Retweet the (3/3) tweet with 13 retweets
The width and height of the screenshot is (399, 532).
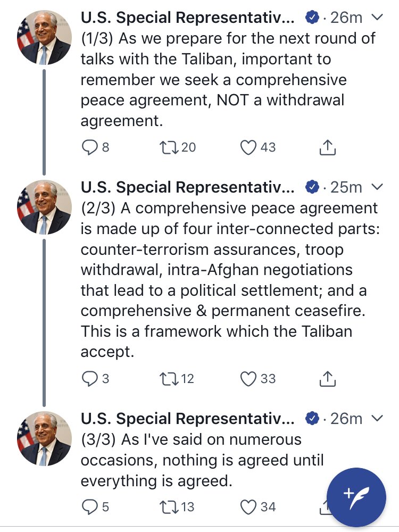(169, 507)
